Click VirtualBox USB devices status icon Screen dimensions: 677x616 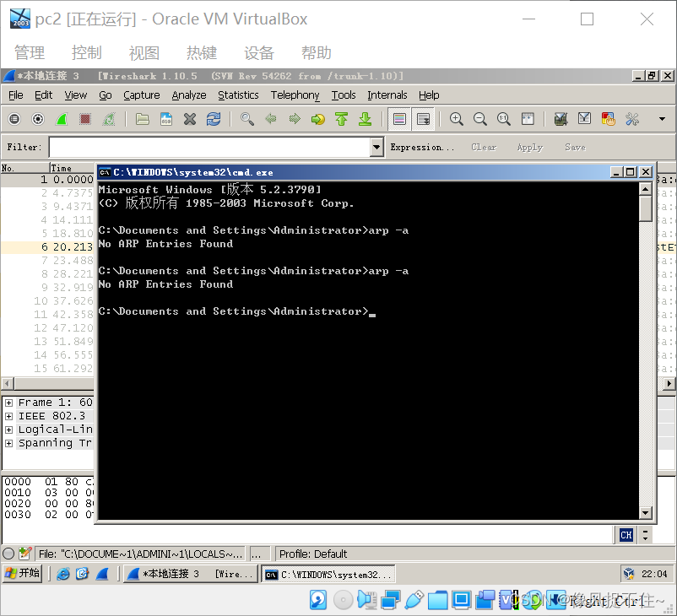(x=414, y=600)
